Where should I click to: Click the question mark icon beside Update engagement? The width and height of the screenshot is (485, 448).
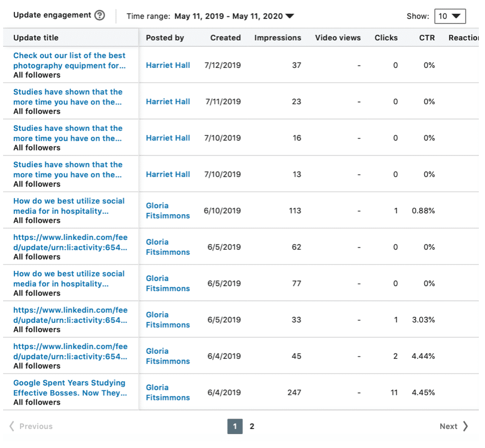point(101,15)
